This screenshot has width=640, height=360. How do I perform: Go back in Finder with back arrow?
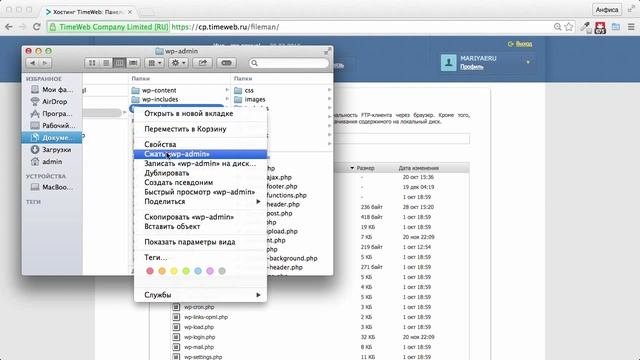tap(33, 63)
